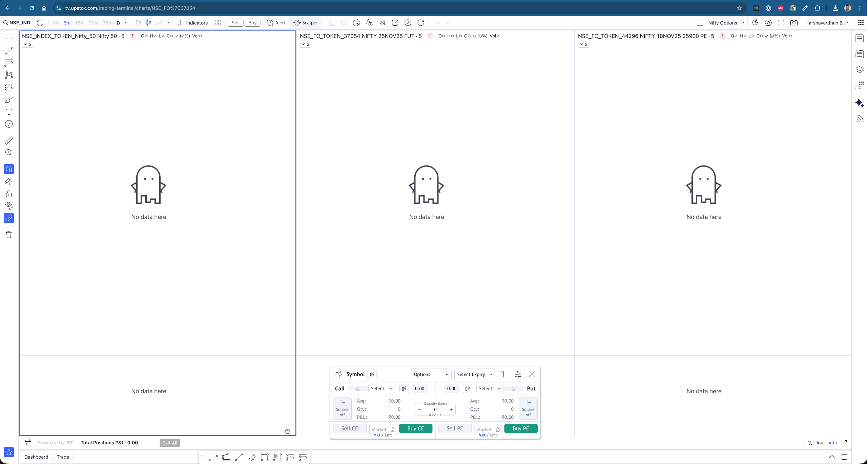Click the Buy CE button
Image resolution: width=868 pixels, height=464 pixels.
pyautogui.click(x=415, y=428)
